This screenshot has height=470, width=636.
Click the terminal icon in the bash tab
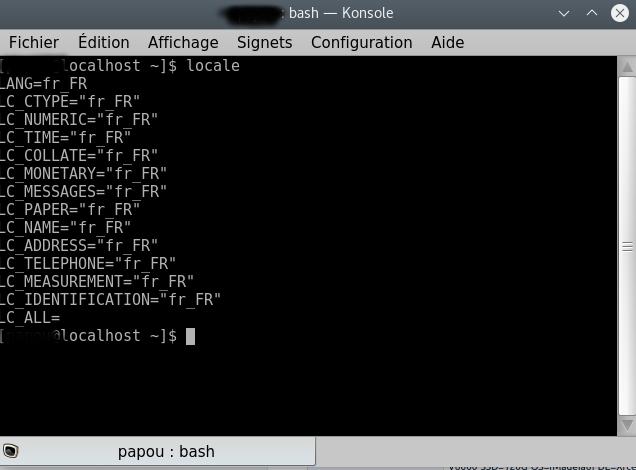(x=11, y=451)
